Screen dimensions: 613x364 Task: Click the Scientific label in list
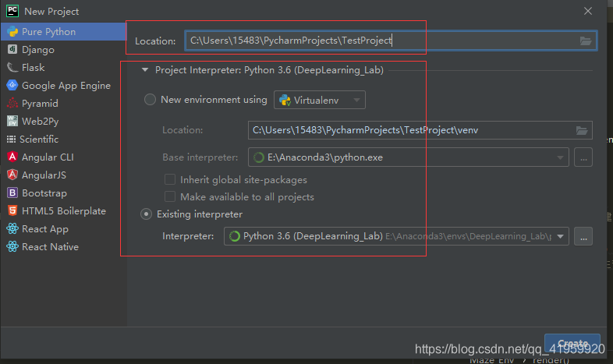click(x=39, y=139)
